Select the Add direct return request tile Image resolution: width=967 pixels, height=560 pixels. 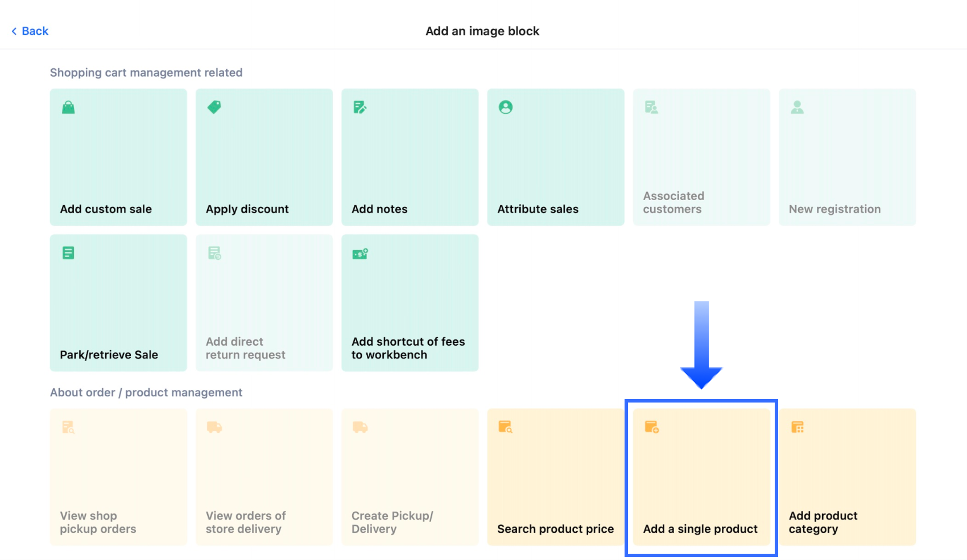click(x=264, y=302)
